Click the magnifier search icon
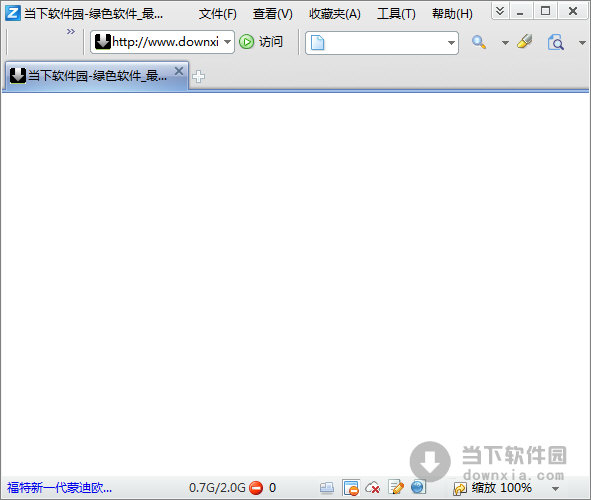The width and height of the screenshot is (591, 500). pos(479,42)
